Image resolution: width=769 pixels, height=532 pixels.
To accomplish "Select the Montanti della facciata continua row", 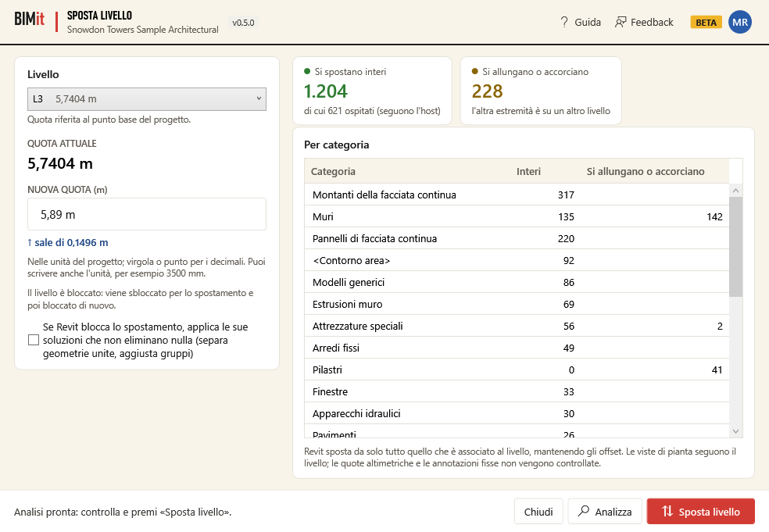I will [517, 195].
